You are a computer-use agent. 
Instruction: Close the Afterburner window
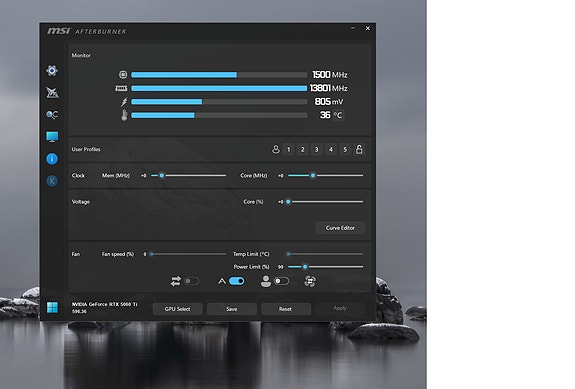[x=368, y=28]
